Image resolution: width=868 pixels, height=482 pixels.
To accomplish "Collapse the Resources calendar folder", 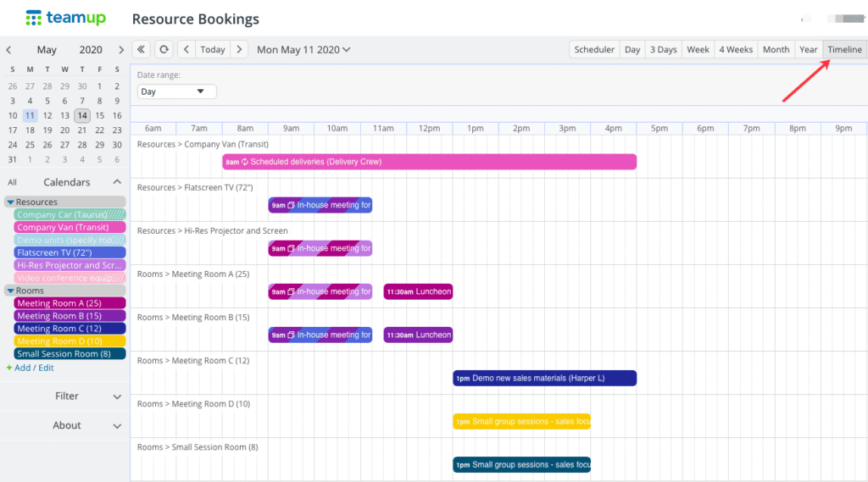I will click(10, 202).
